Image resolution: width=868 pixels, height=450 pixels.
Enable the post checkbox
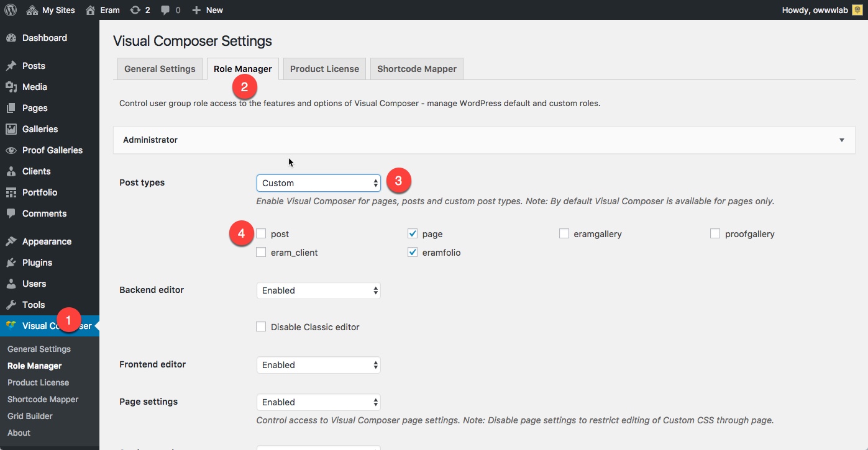tap(261, 233)
